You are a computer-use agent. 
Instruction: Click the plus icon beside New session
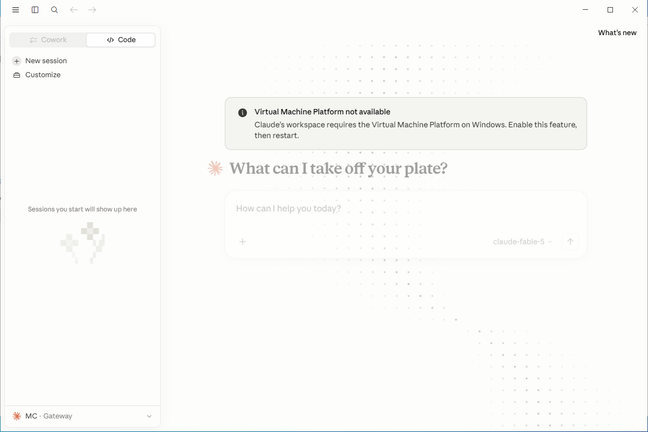coord(17,61)
